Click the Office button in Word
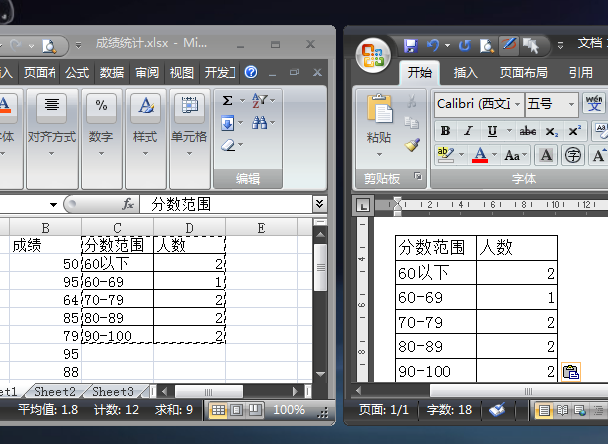This screenshot has height=444, width=608. 373,55
